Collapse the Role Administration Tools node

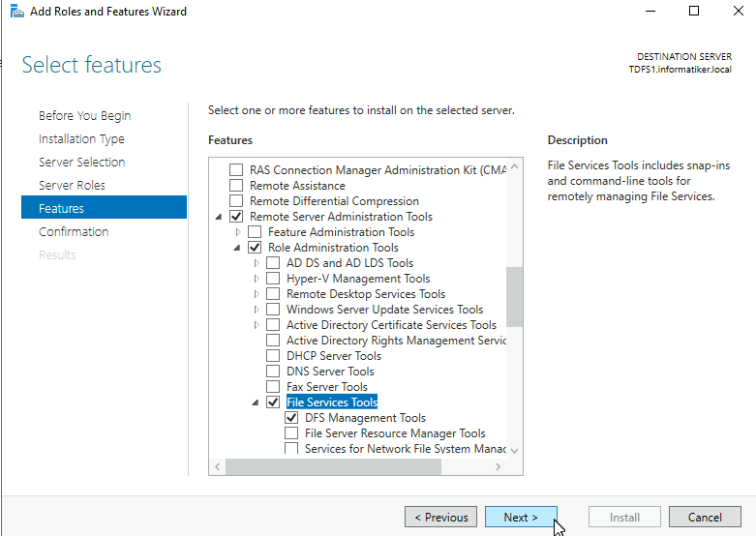[237, 248]
